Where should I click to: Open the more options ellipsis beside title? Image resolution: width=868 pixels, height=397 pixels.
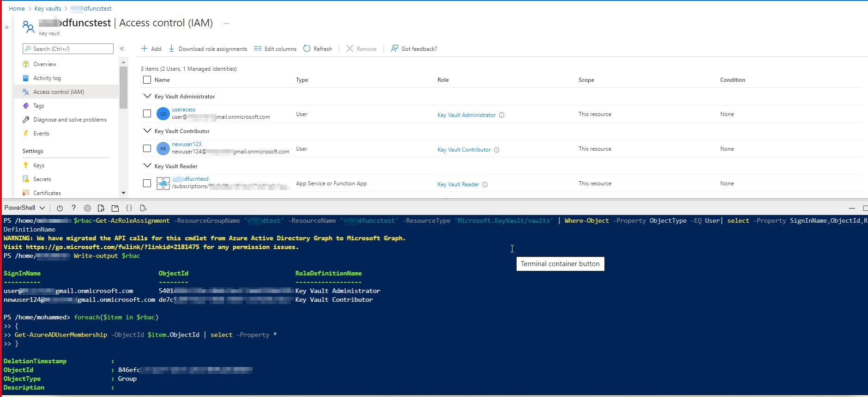227,23
